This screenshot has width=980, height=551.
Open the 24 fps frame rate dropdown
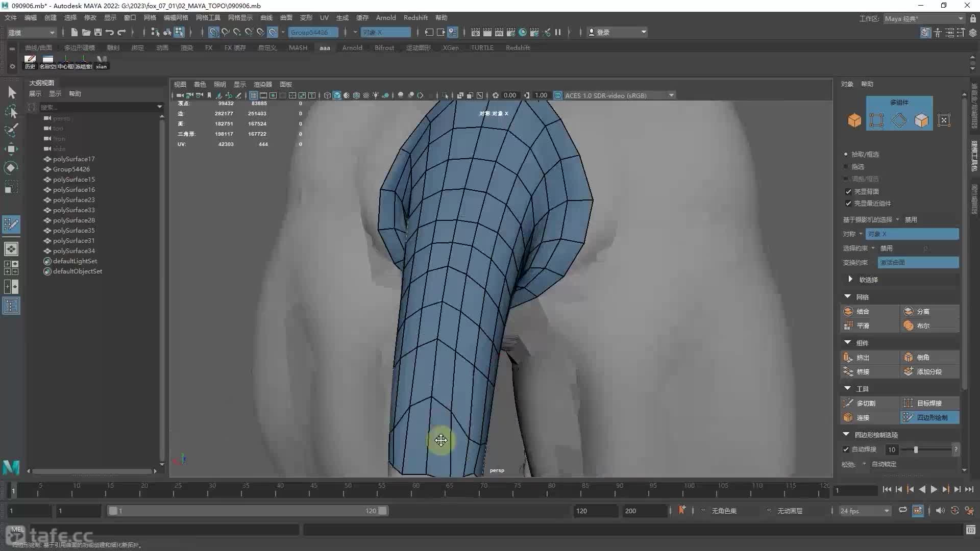tap(865, 511)
